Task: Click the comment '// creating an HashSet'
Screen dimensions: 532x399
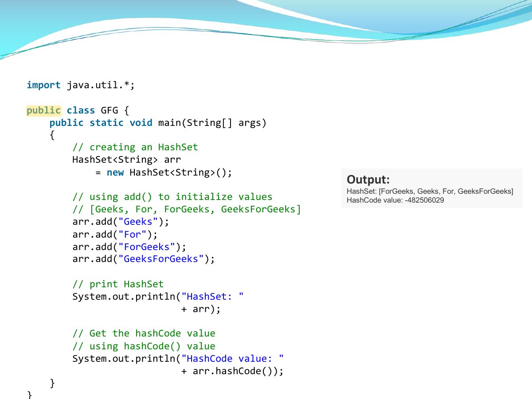Action: pos(135,147)
